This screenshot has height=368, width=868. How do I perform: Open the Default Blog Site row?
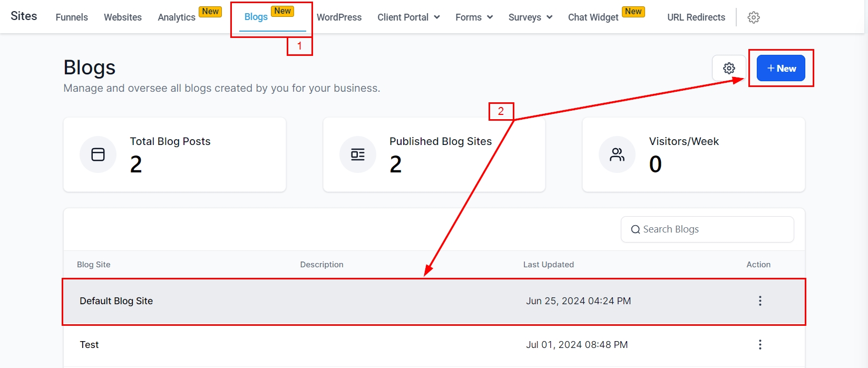click(x=116, y=301)
